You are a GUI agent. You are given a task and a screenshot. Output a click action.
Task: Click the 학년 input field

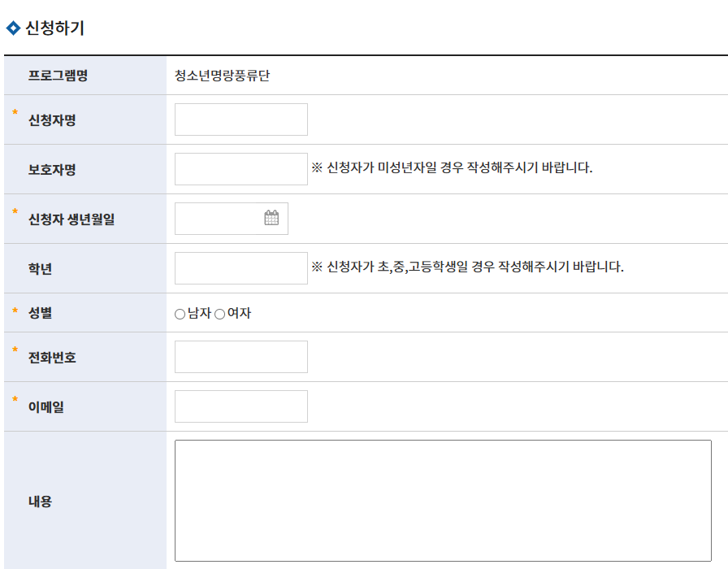241,268
